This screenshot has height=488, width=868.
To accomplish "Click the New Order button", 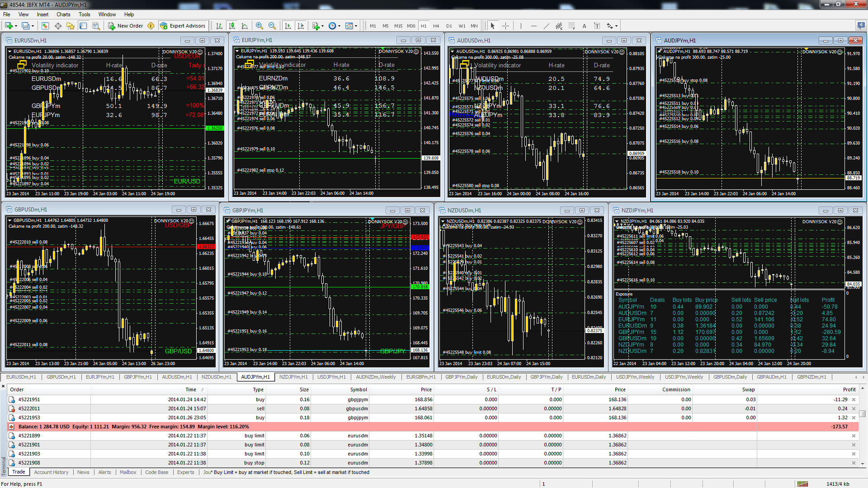I will coord(126,26).
